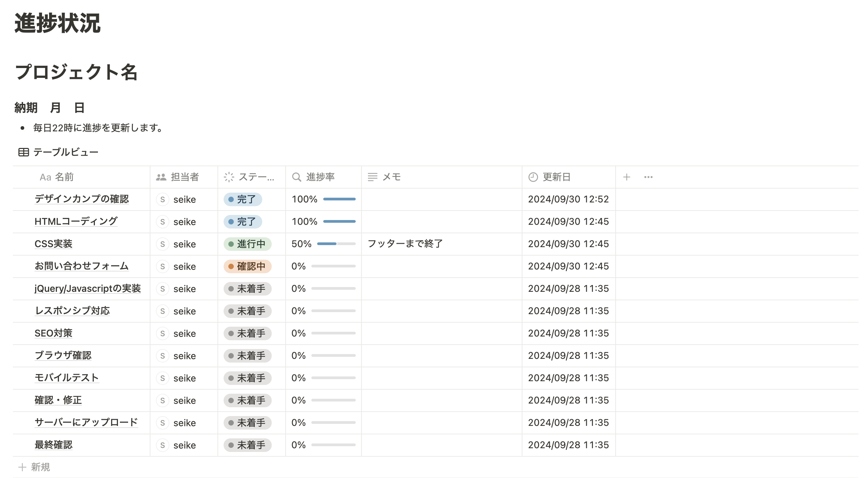Open the CSS実装 page
868x478 pixels.
(x=54, y=243)
